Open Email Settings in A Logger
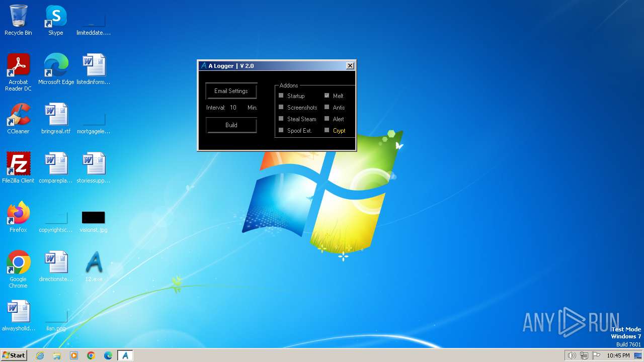The height and width of the screenshot is (362, 644). 231,91
